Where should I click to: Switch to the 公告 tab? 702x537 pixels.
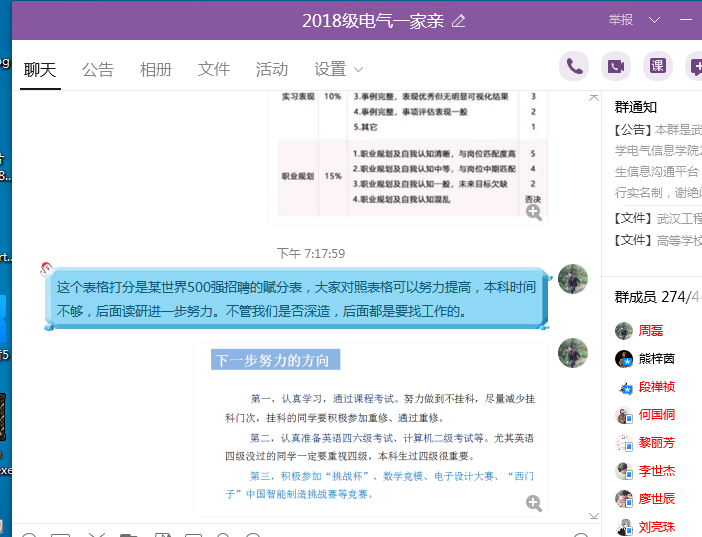click(x=97, y=69)
